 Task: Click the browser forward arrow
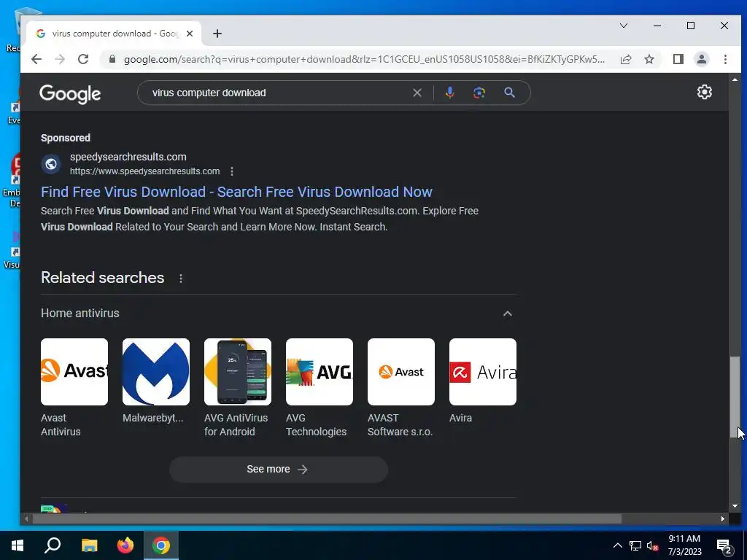click(60, 59)
